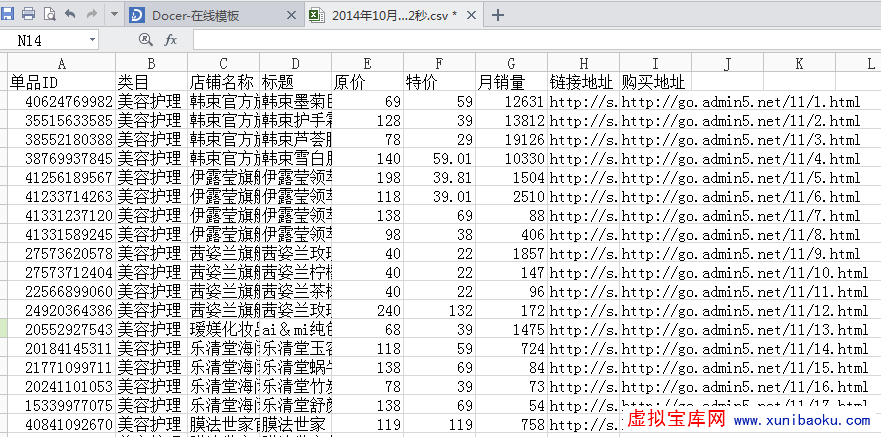This screenshot has height=437, width=881.
Task: Click the Print icon
Action: (x=28, y=15)
